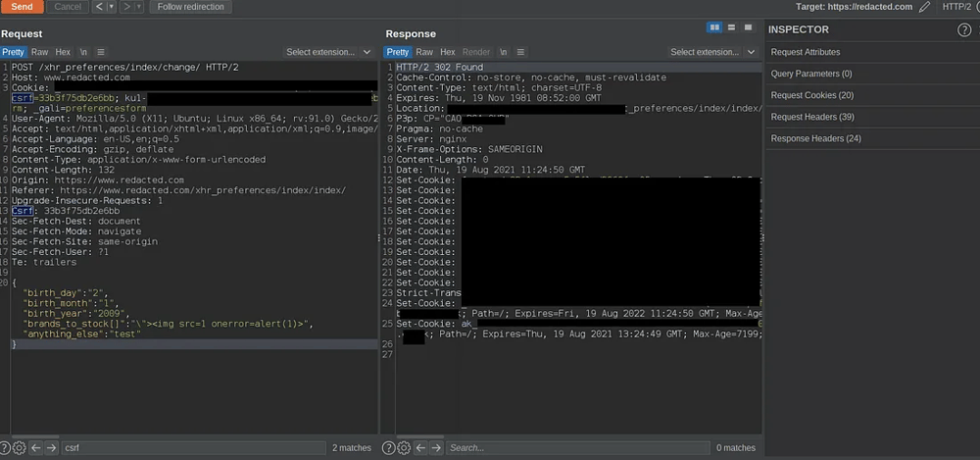Image resolution: width=980 pixels, height=460 pixels.
Task: Jump to next Request search match
Action: pos(52,447)
